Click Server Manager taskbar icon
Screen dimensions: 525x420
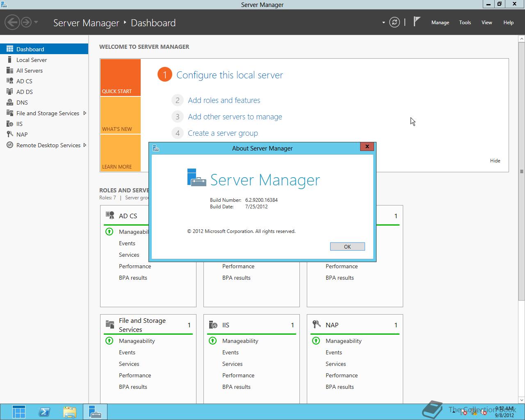click(95, 412)
